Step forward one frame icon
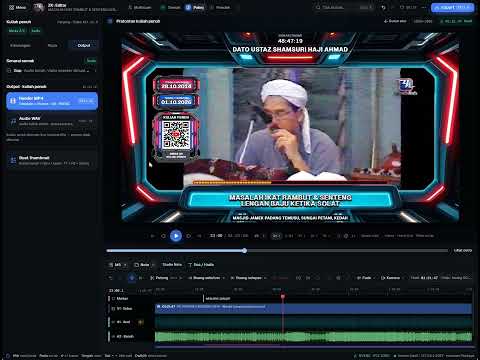Image resolution: width=480 pixels, height=360 pixels. 189,236
